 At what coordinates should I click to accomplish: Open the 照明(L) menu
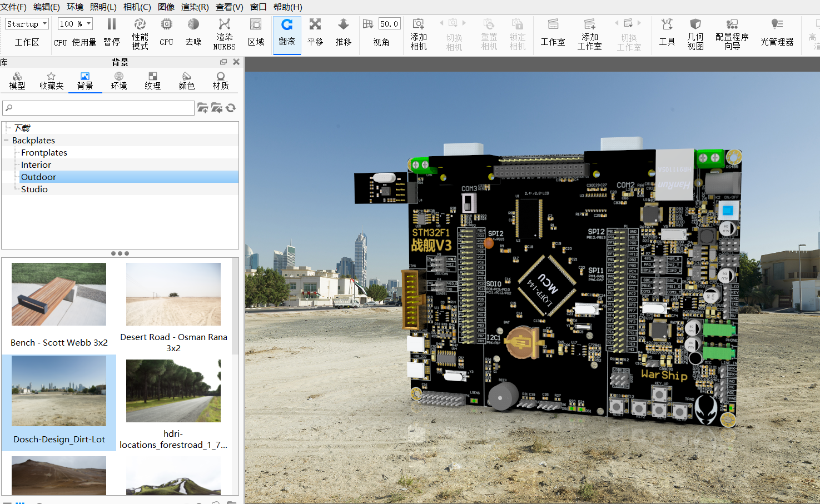click(x=103, y=7)
